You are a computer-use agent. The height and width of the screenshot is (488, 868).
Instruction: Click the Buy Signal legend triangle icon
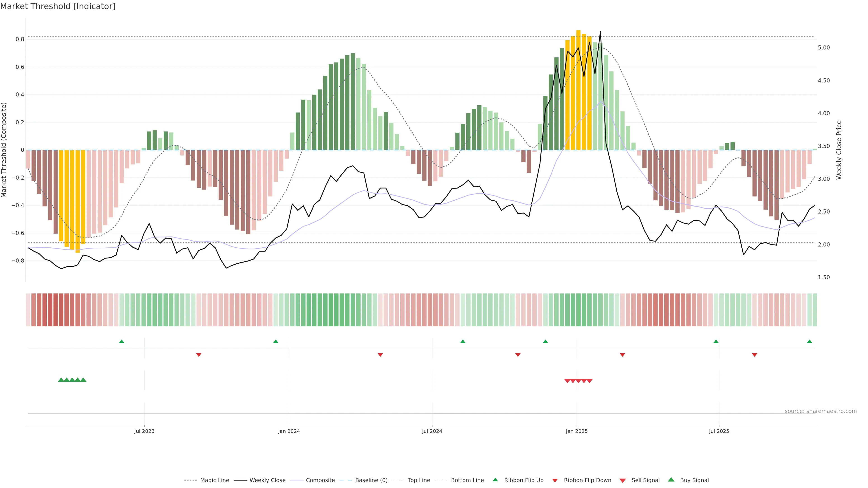(x=671, y=480)
